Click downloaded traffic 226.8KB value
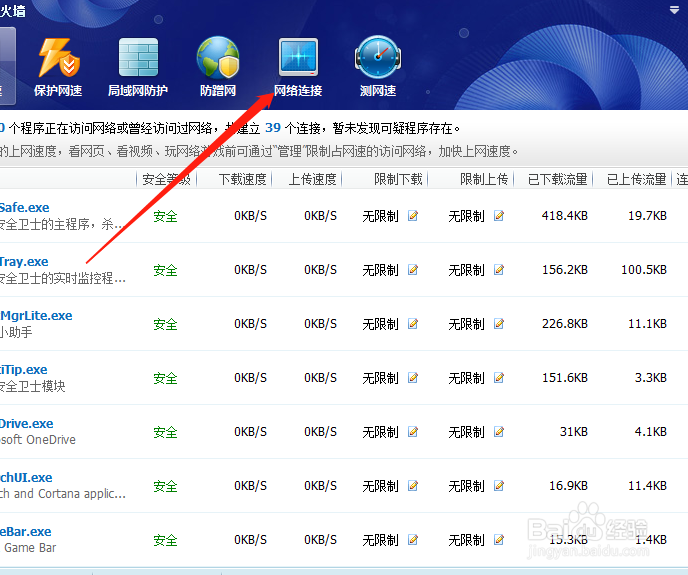Image resolution: width=688 pixels, height=575 pixels. click(x=565, y=323)
